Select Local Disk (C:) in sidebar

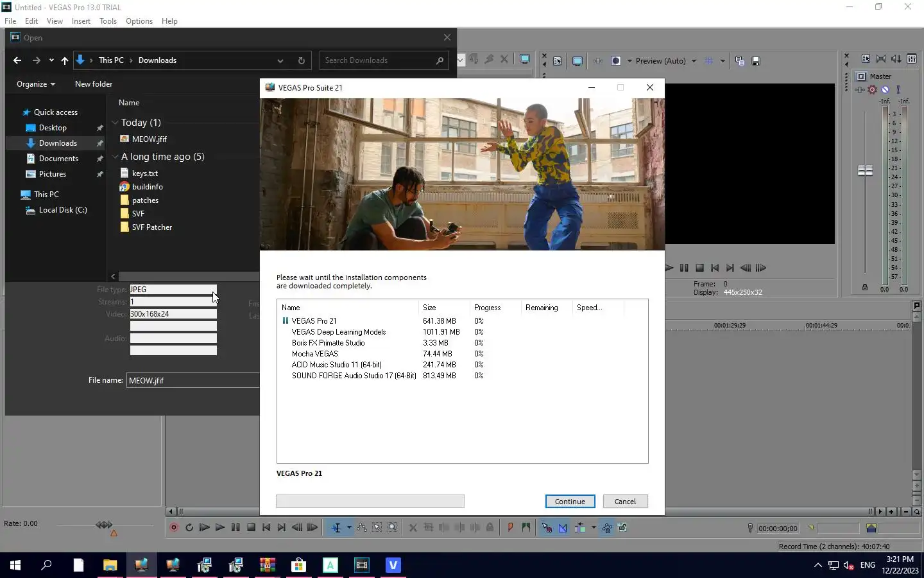click(63, 210)
